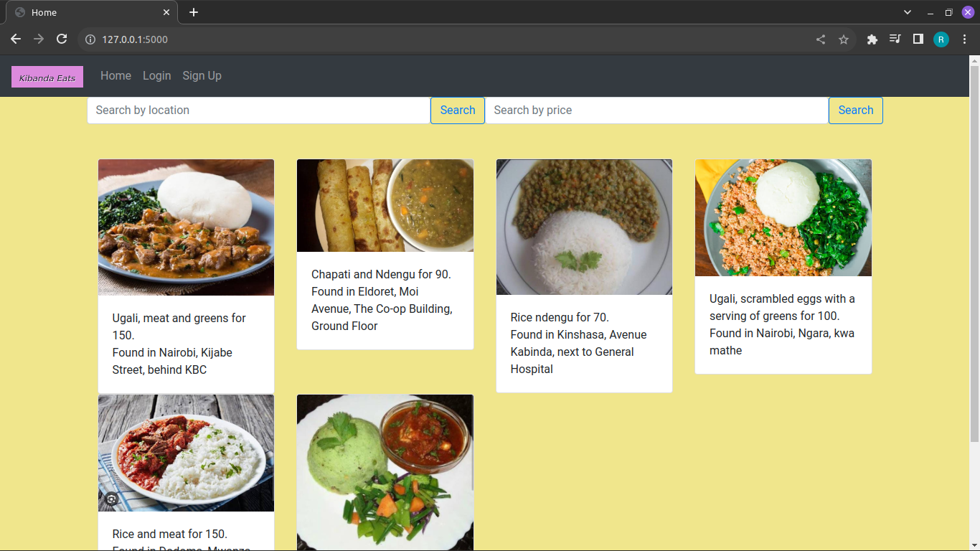The width and height of the screenshot is (980, 551).
Task: Close the Home tab
Action: click(166, 12)
